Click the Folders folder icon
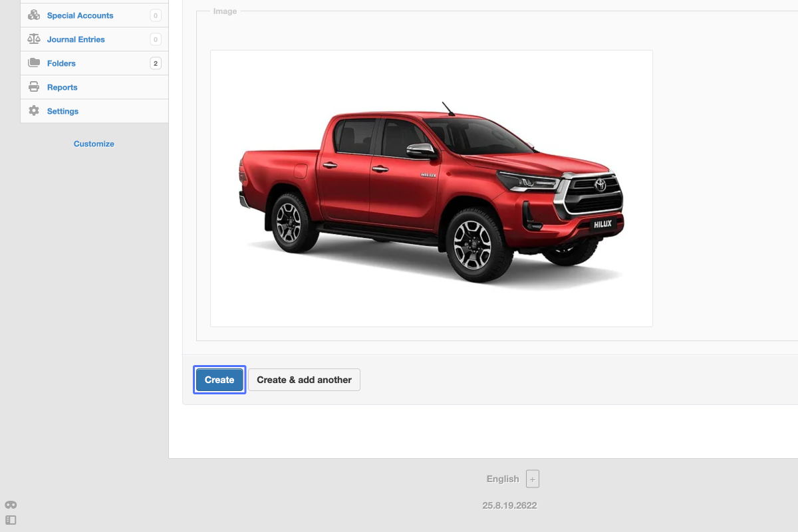The width and height of the screenshot is (798, 532). (x=34, y=63)
